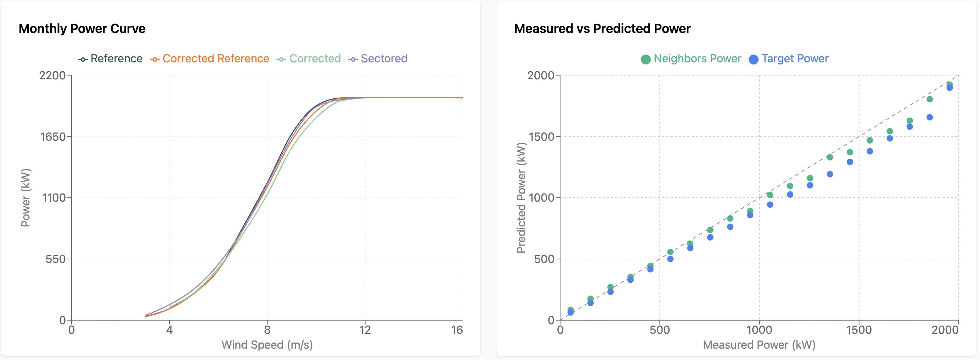Click the Monthly Power Curve title
Viewport: 980px width, 360px height.
82,29
